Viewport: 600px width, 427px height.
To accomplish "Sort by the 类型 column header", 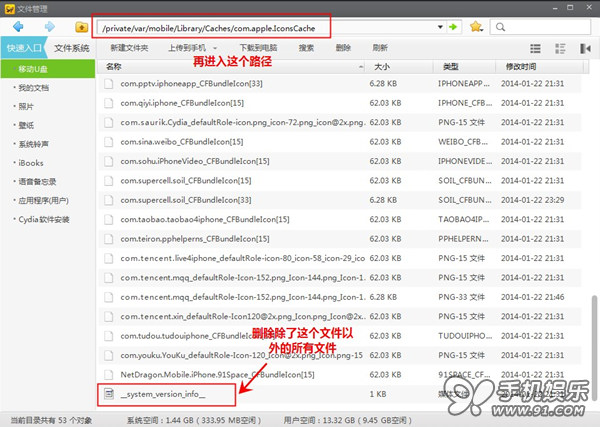I will [464, 67].
